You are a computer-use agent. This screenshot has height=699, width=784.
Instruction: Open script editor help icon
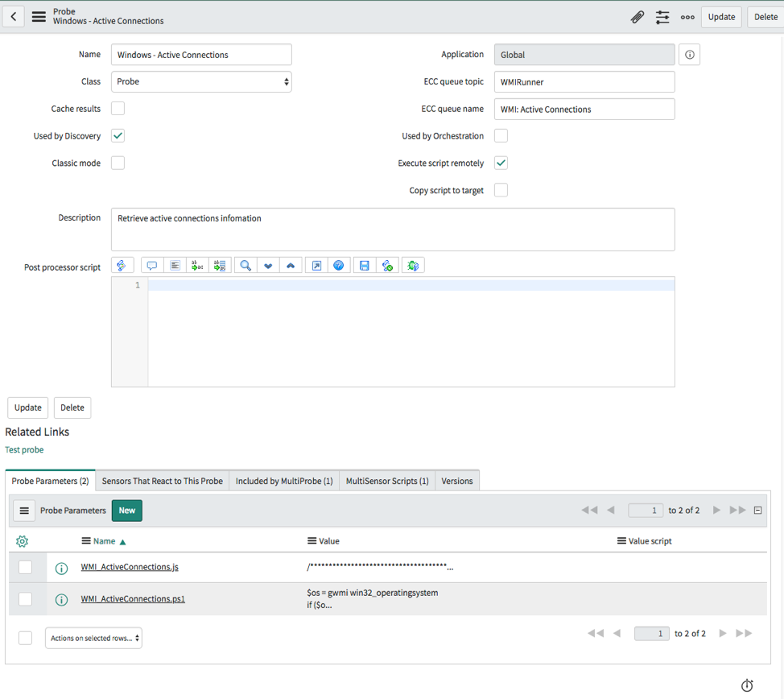(x=339, y=265)
